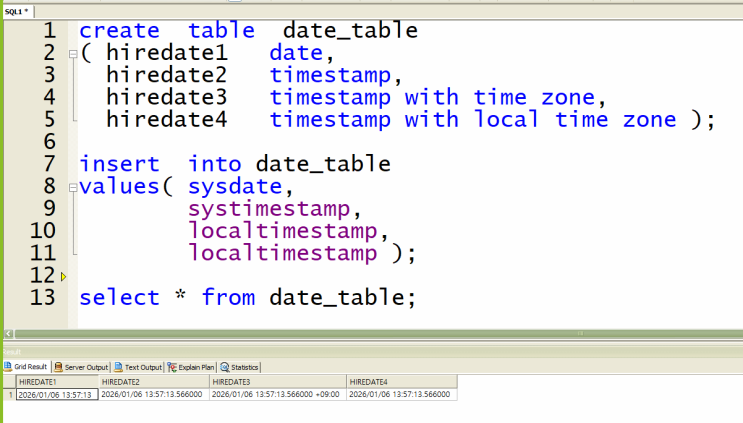Viewport: 743px width, 423px height.
Task: Open the Statistics tab
Action: [x=239, y=367]
